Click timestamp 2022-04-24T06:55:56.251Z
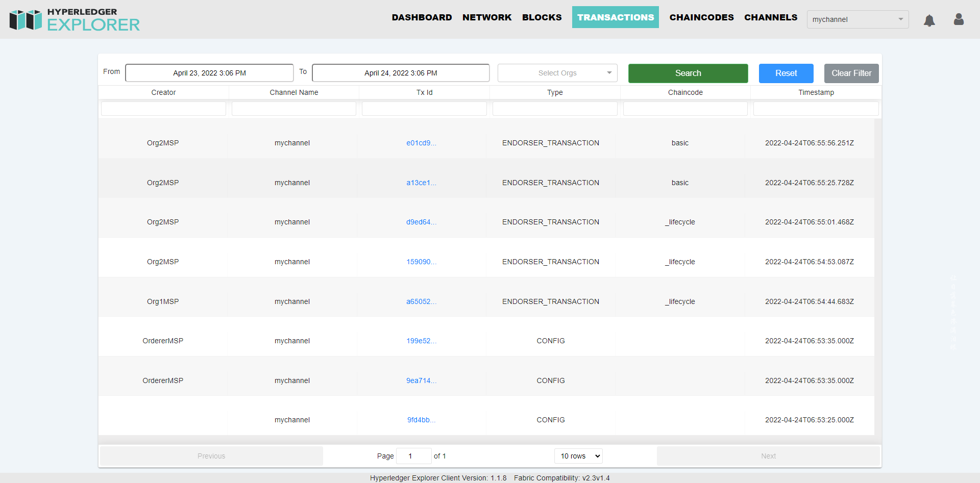The width and height of the screenshot is (980, 483). pos(810,143)
